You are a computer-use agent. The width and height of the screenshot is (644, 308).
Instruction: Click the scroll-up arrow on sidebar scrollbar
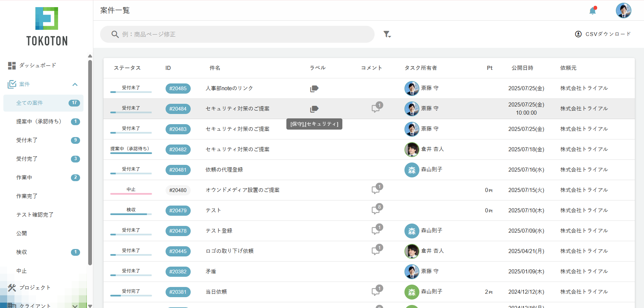coord(90,56)
